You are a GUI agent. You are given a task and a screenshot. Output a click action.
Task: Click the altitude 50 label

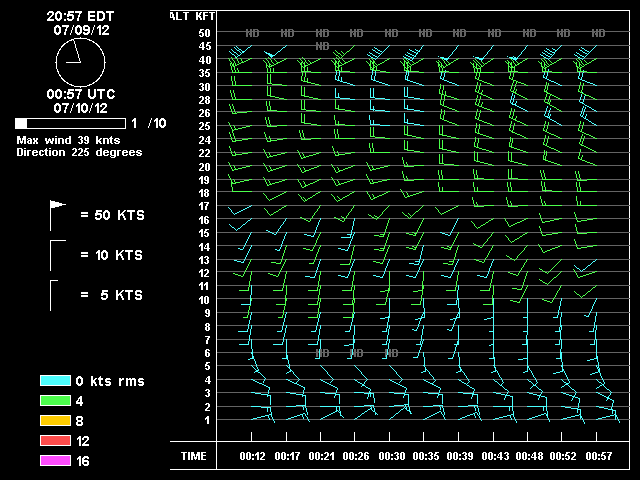204,33
